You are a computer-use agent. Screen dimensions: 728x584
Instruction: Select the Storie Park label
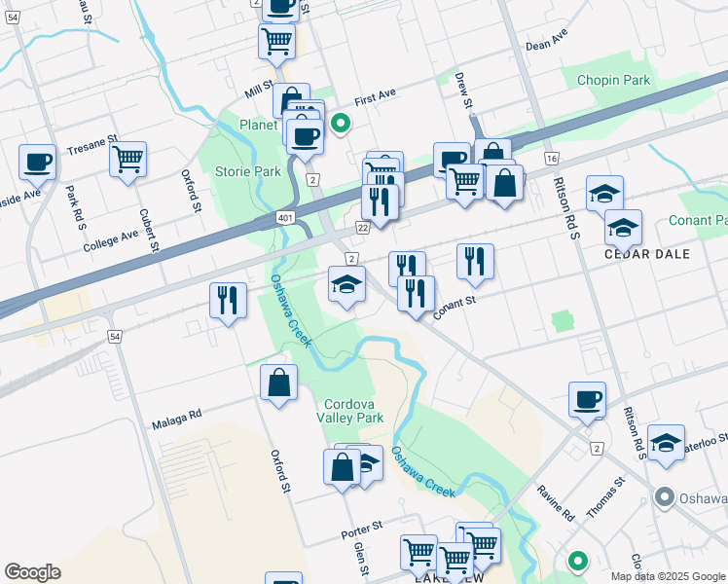pyautogui.click(x=248, y=171)
